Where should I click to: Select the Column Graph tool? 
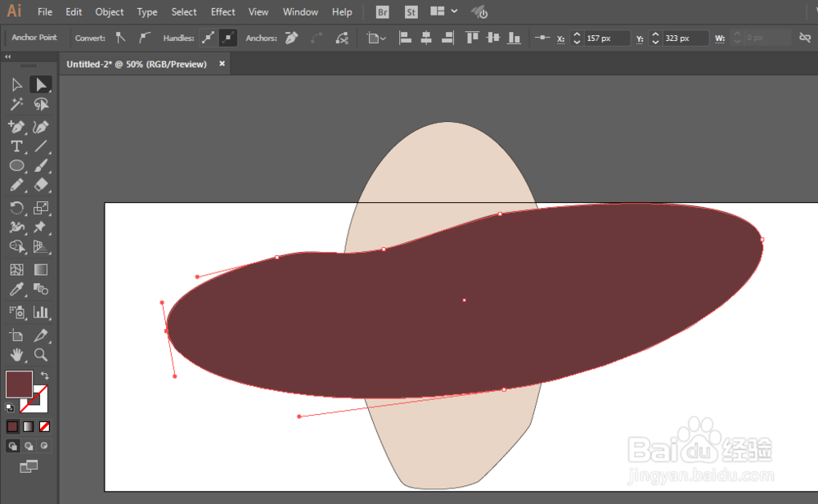[41, 313]
